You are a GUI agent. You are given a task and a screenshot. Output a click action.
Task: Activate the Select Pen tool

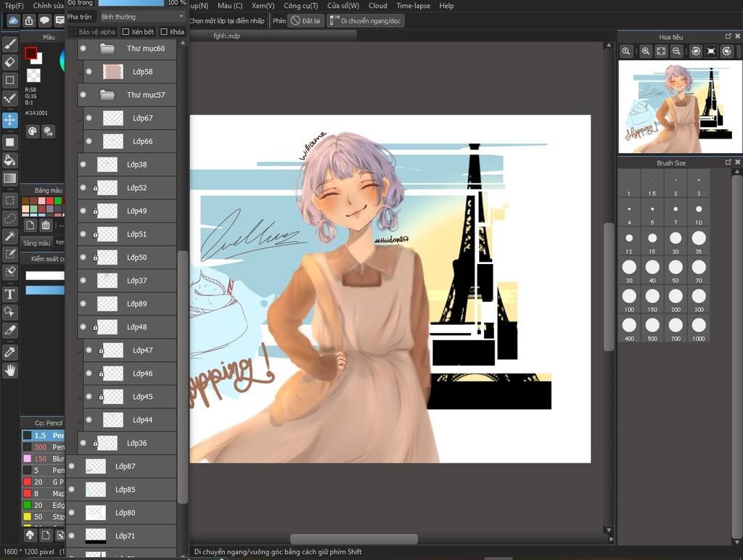click(x=10, y=254)
